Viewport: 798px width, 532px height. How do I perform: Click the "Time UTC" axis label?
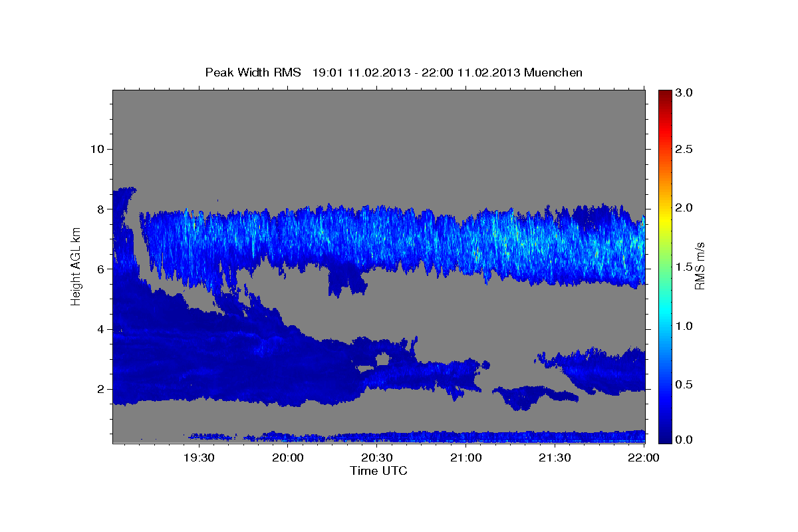378,471
